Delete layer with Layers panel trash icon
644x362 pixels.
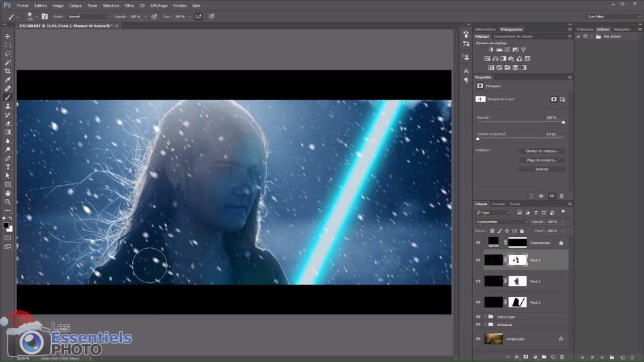[x=562, y=357]
